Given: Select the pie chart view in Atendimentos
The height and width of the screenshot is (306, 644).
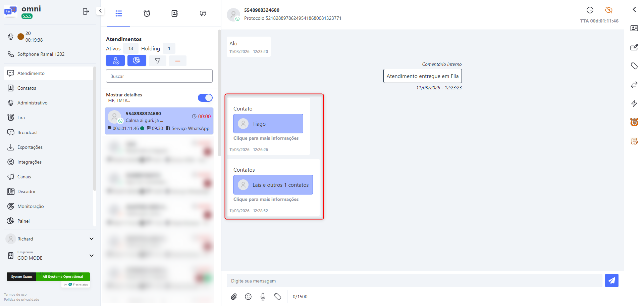Looking at the screenshot, I should click(137, 60).
